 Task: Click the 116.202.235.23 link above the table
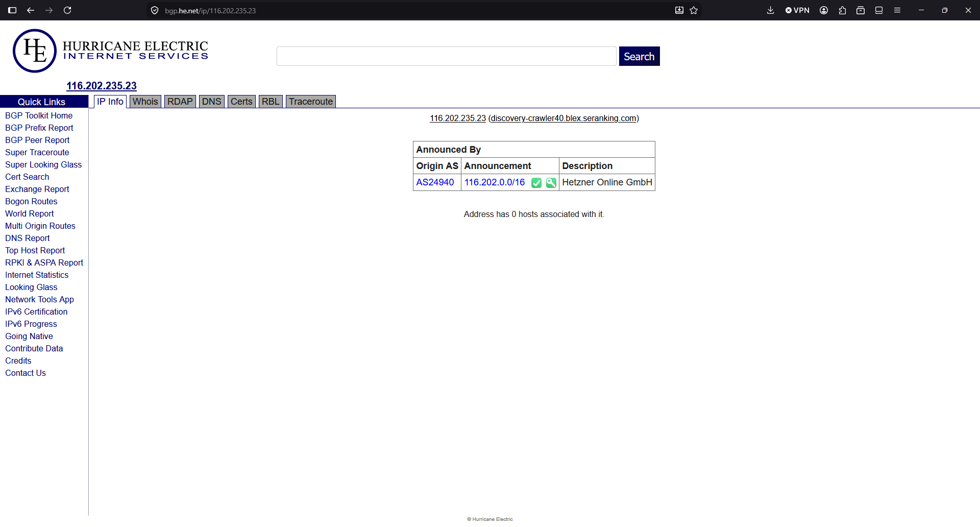tap(458, 118)
